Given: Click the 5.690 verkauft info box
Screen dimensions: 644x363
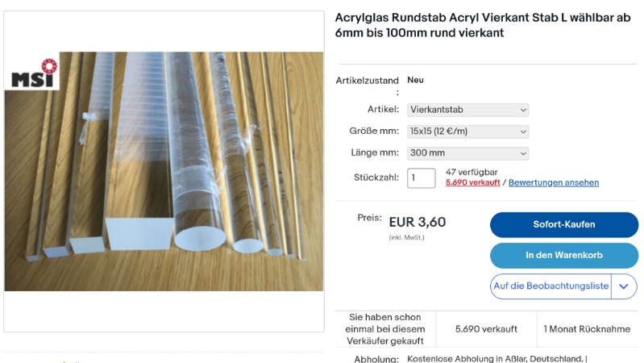Looking at the screenshot, I should (x=486, y=329).
